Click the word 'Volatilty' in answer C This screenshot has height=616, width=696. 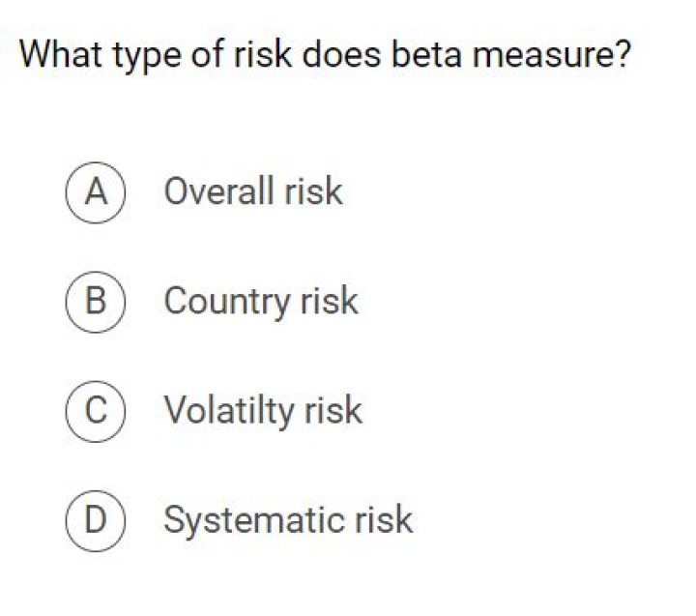click(x=228, y=411)
